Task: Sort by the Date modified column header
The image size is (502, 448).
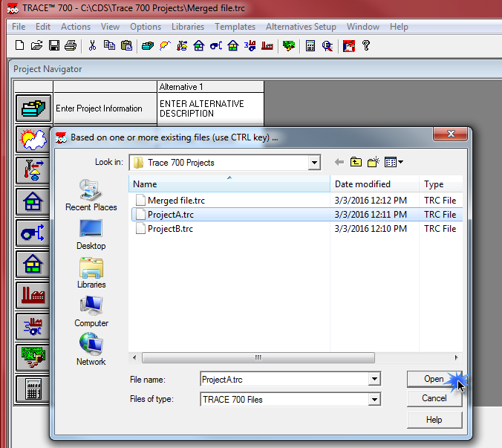Action: pos(374,184)
